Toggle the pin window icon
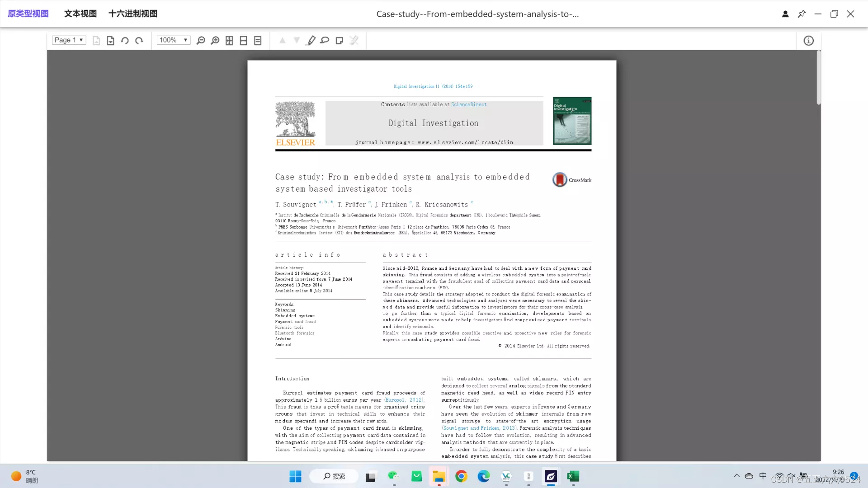 point(802,14)
